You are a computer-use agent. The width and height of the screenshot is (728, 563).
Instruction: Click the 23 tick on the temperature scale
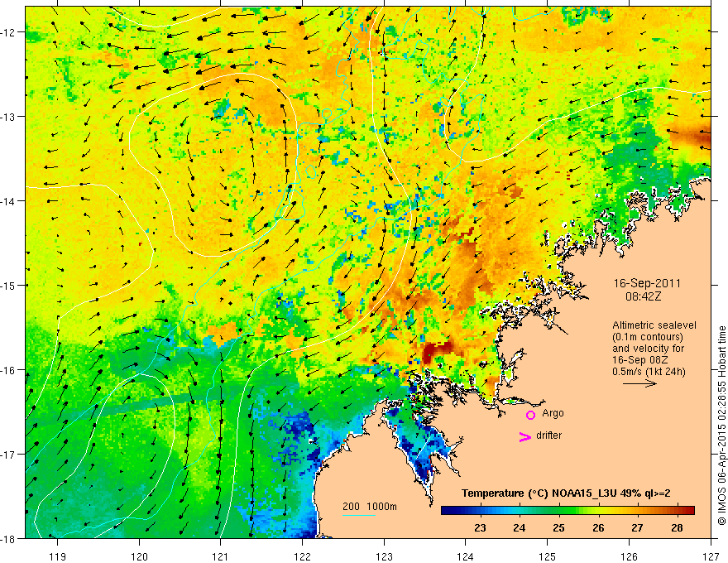click(x=480, y=527)
